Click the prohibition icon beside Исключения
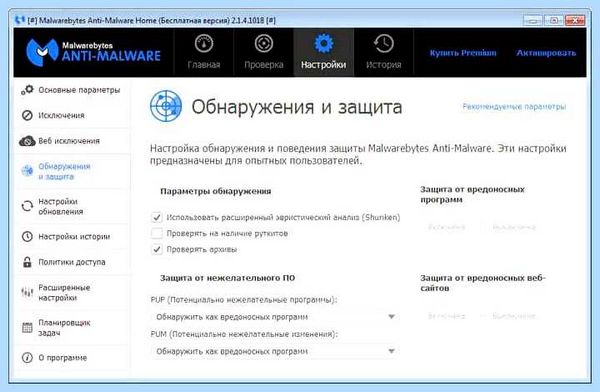 [27, 115]
